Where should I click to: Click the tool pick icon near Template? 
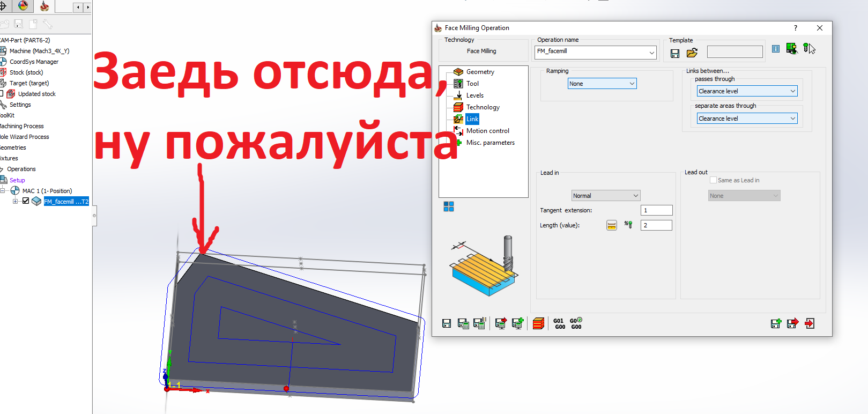[x=809, y=49]
